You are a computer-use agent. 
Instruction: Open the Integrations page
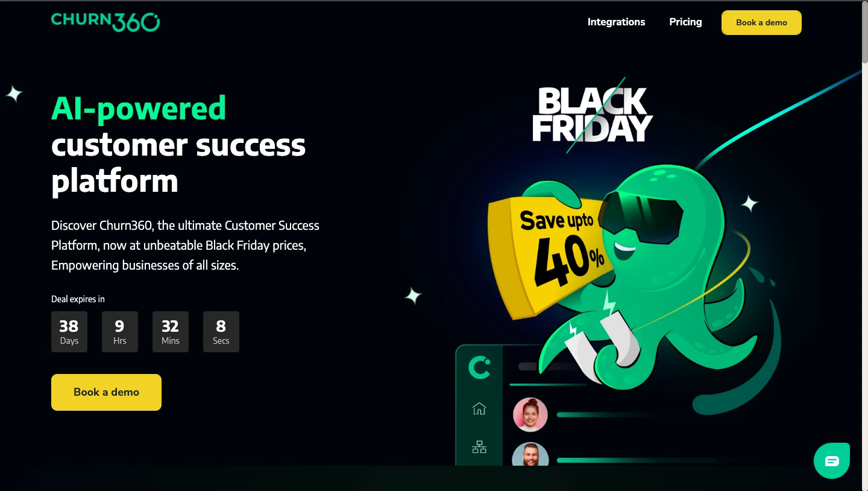(x=616, y=22)
